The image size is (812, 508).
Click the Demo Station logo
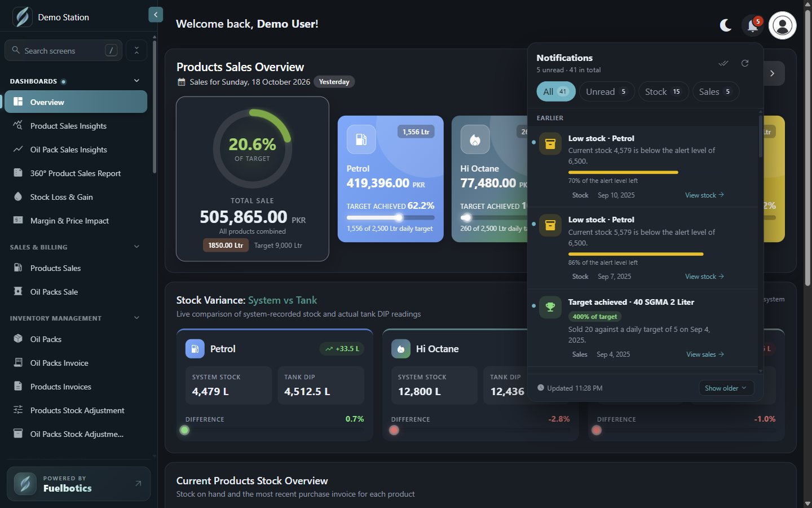pyautogui.click(x=22, y=17)
